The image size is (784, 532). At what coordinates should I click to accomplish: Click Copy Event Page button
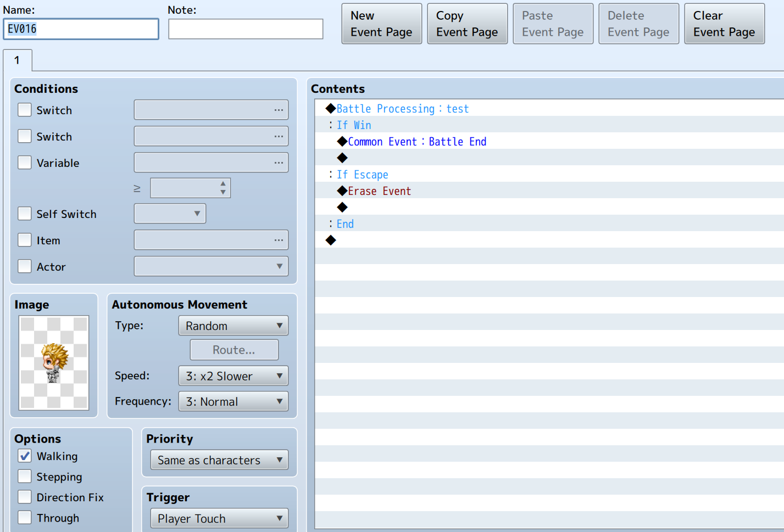click(x=468, y=24)
